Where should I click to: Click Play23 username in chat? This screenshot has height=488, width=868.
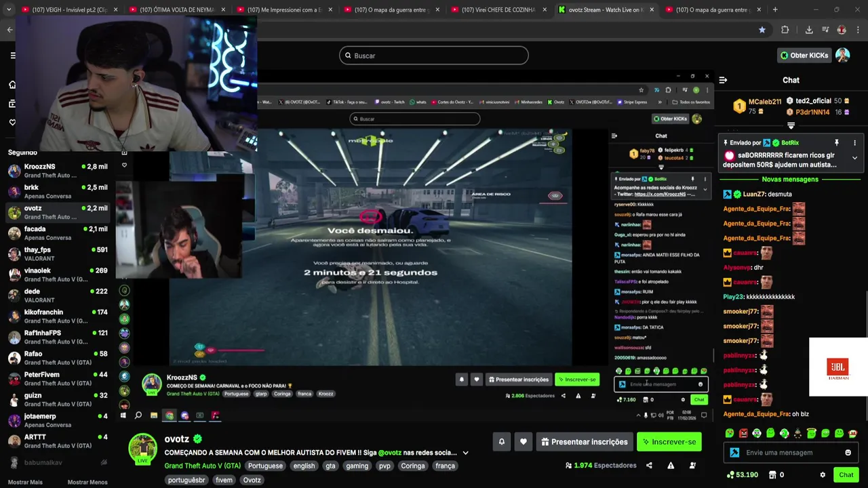point(733,297)
